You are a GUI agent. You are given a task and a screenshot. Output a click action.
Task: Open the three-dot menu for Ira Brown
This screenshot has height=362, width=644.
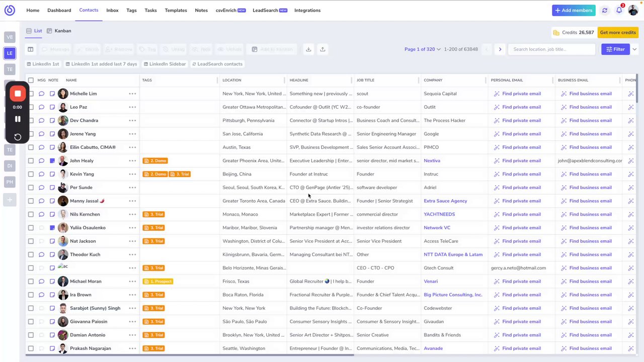point(132,295)
